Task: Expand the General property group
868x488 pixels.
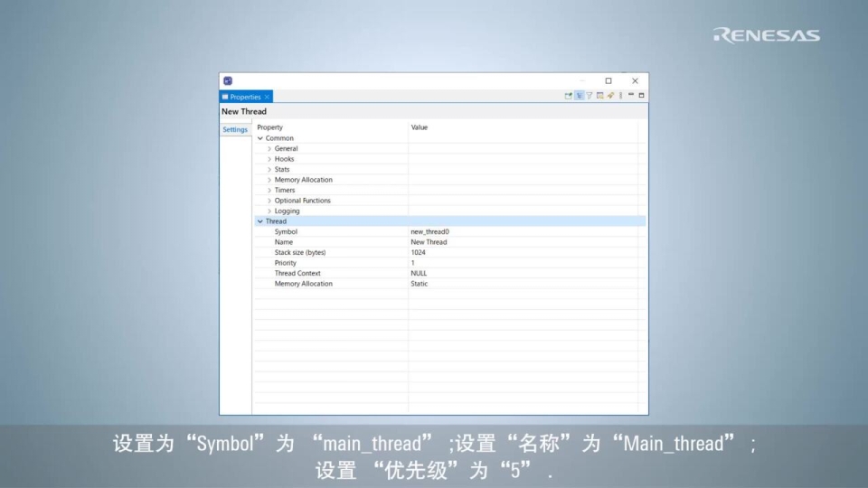Action: (x=269, y=149)
